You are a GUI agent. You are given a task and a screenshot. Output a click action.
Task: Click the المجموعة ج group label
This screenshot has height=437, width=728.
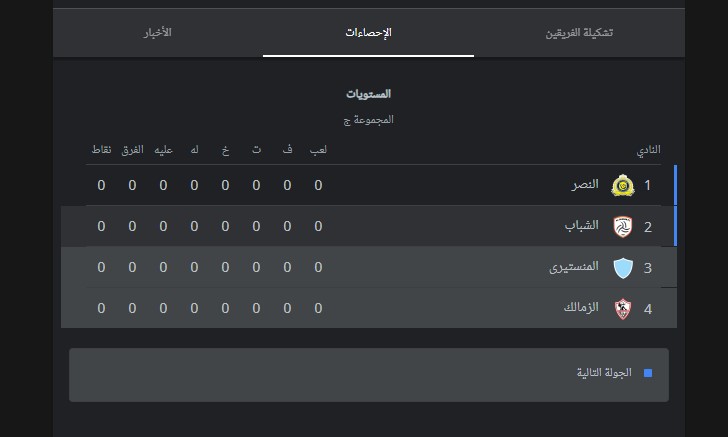[x=368, y=120]
